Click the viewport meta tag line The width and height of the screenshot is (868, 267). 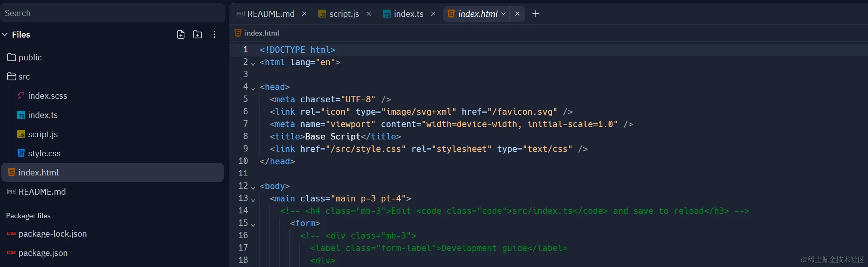[452, 124]
